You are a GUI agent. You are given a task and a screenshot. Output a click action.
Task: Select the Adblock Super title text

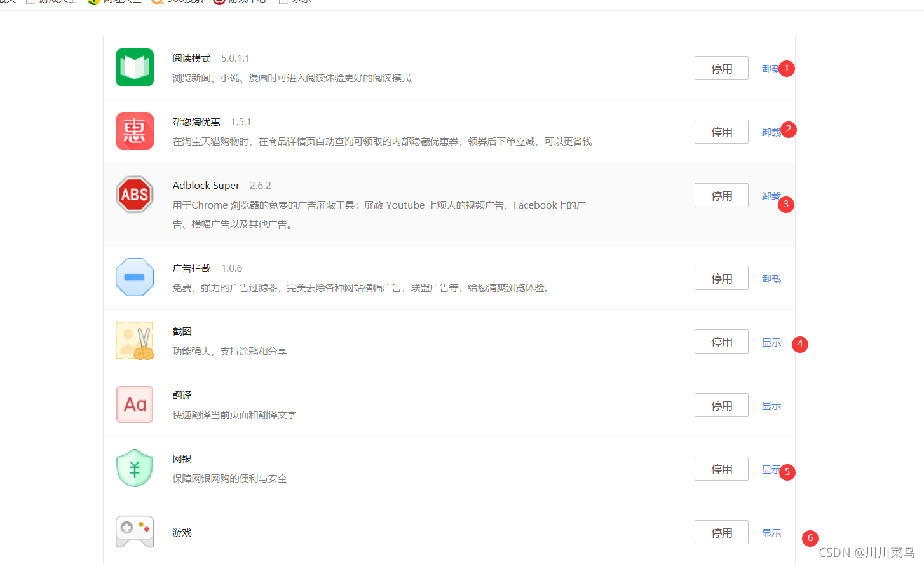206,185
